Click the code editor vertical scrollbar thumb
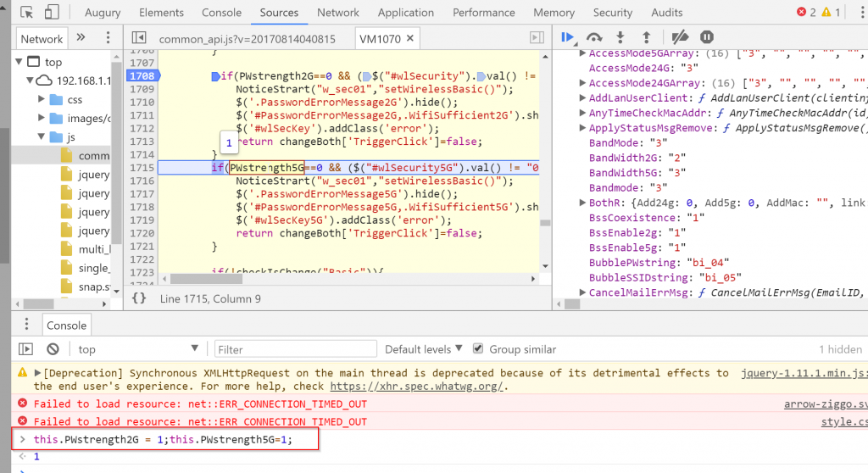 click(x=545, y=223)
